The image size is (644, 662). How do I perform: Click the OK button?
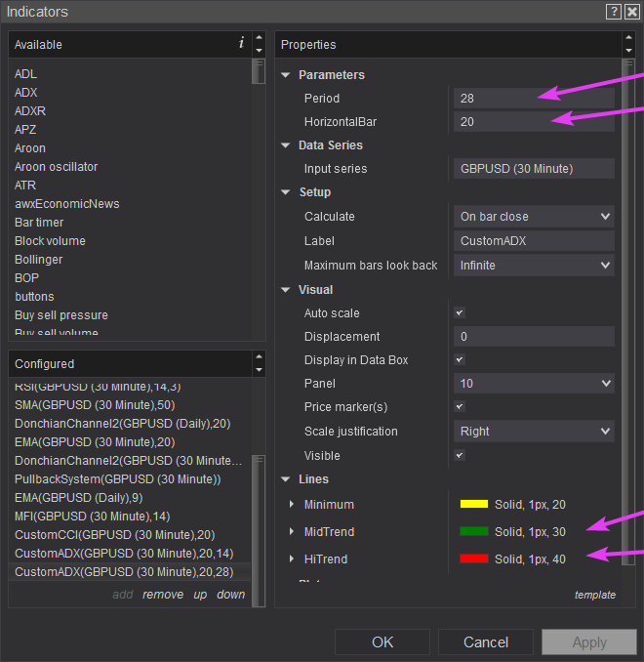coord(382,642)
